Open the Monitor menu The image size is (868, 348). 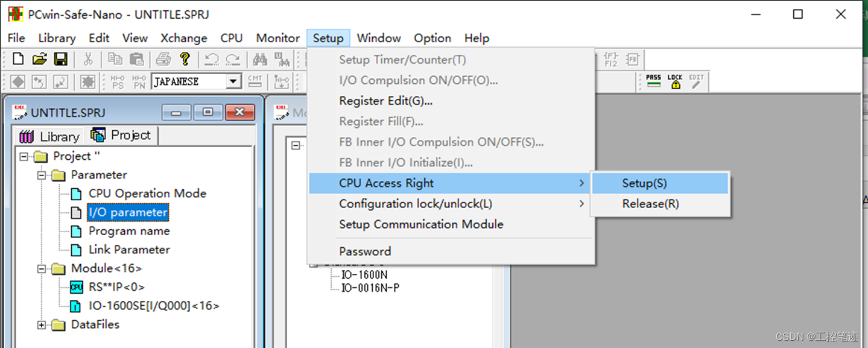tap(277, 37)
